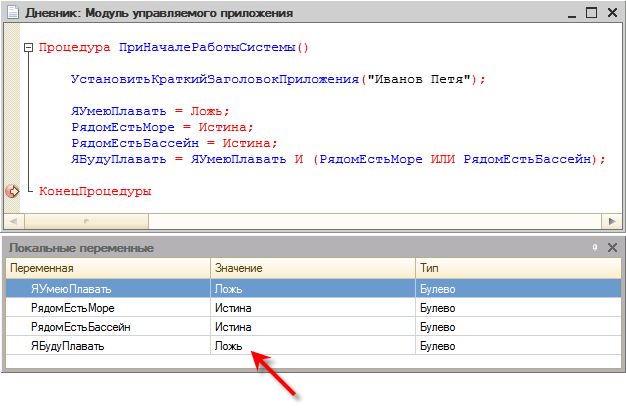Click the left arrow of horizontal scrollbar
Viewport: 626px width, 408px height.
14,221
